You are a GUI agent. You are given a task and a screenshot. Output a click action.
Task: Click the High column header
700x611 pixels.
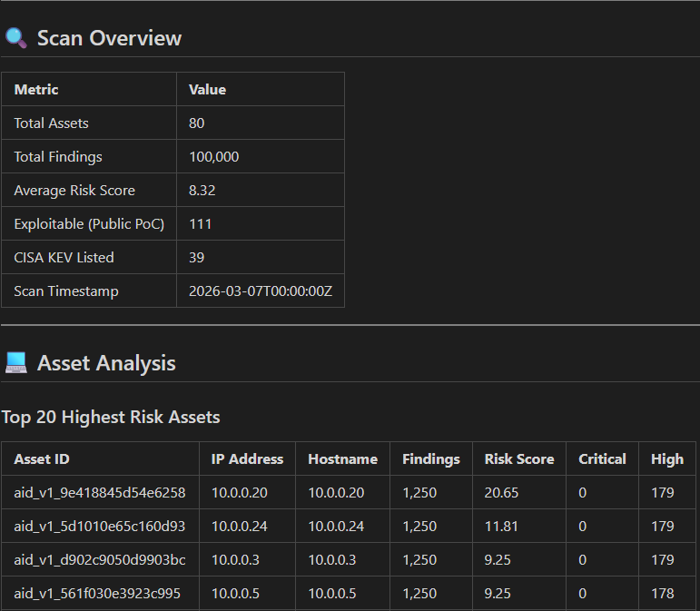tap(667, 458)
